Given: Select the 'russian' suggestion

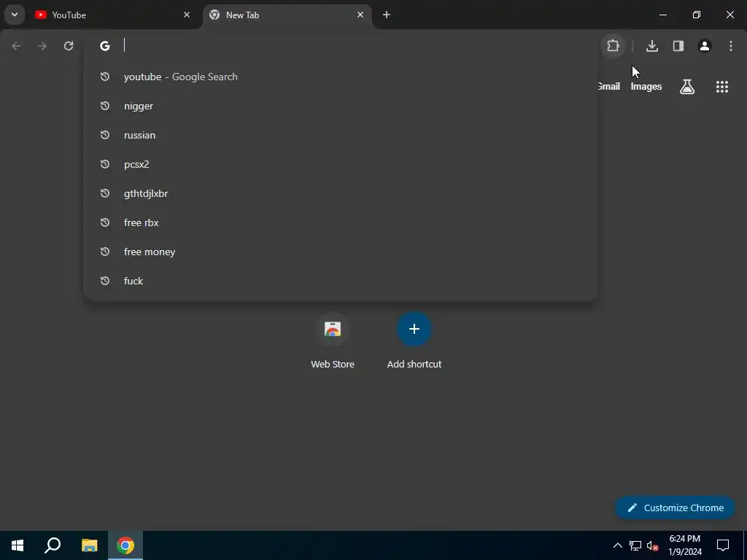Looking at the screenshot, I should point(341,135).
